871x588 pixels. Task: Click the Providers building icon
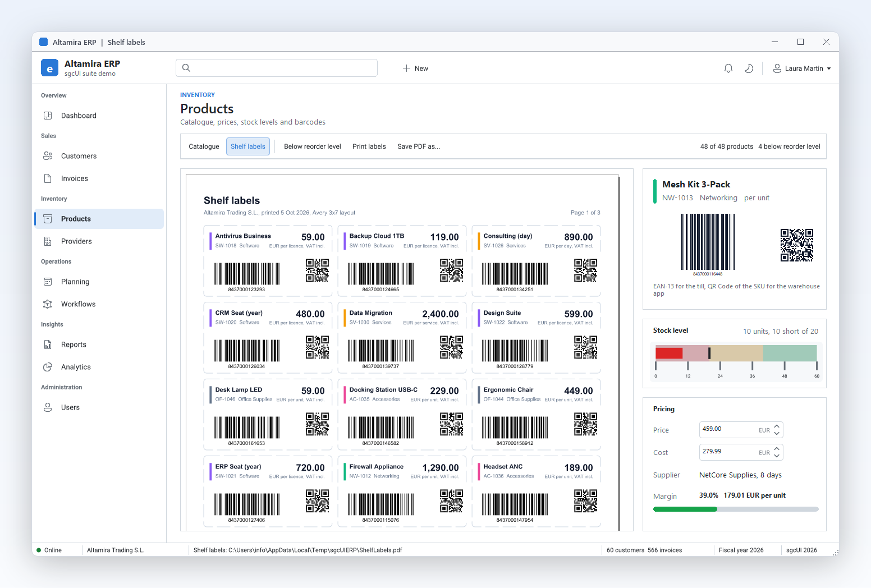(x=48, y=241)
